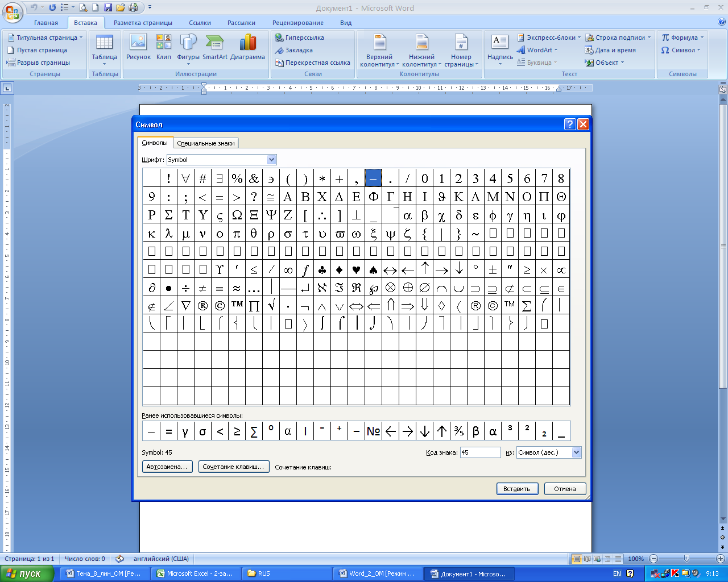Click Разрыв страницы page break button

pyautogui.click(x=38, y=63)
